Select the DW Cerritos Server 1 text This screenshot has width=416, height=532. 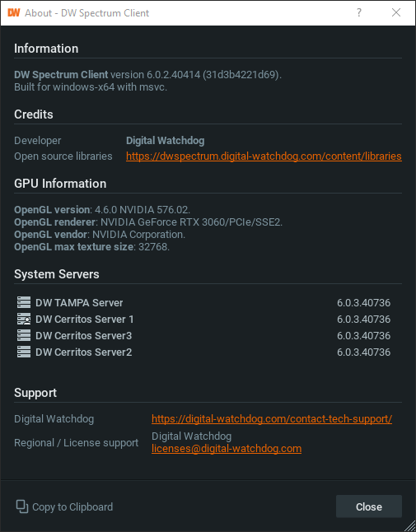click(x=85, y=320)
